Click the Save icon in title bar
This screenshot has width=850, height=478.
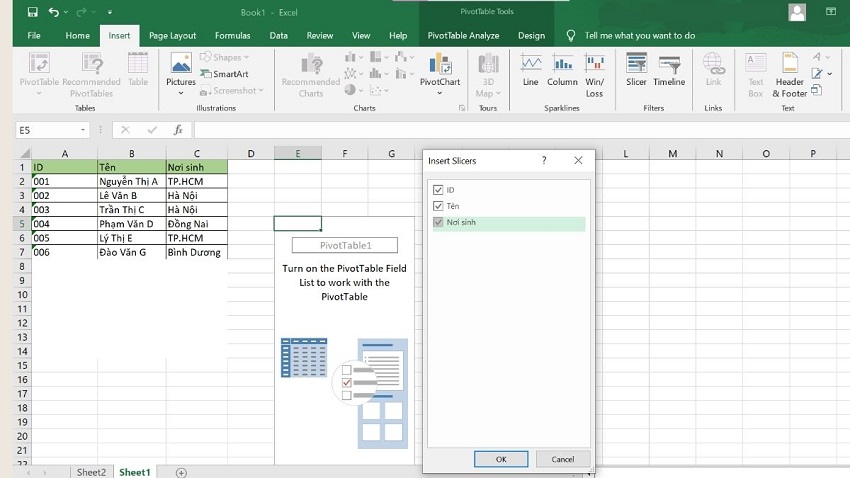[33, 12]
